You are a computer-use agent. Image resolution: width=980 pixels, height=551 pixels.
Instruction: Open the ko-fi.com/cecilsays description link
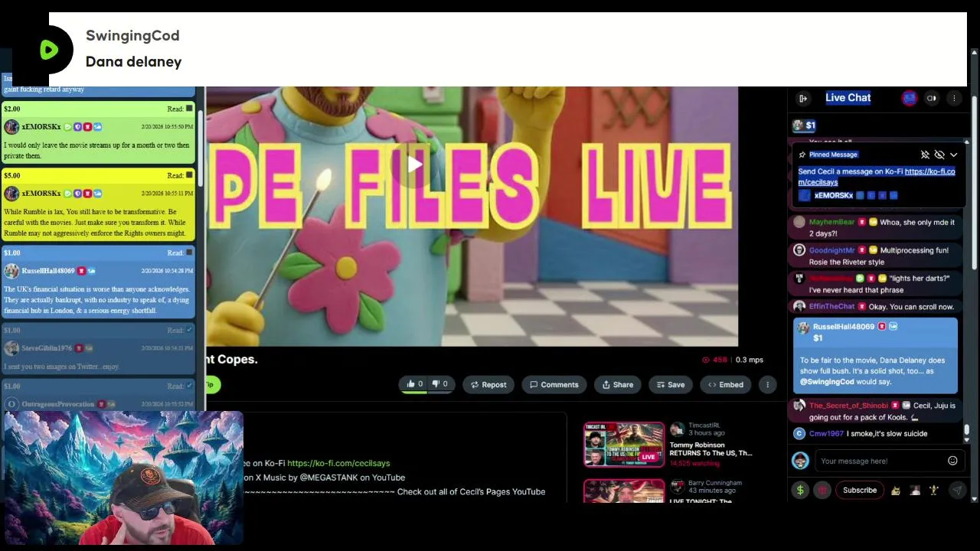(338, 463)
